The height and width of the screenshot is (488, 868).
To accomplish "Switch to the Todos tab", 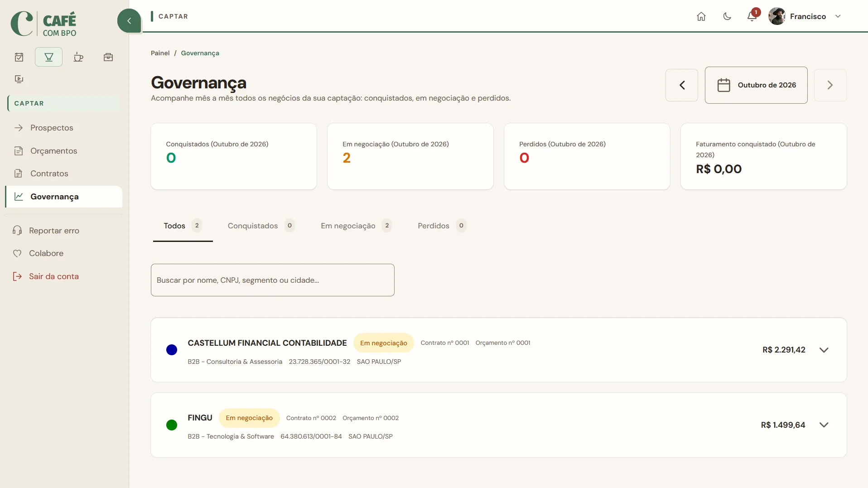I will coord(183,226).
